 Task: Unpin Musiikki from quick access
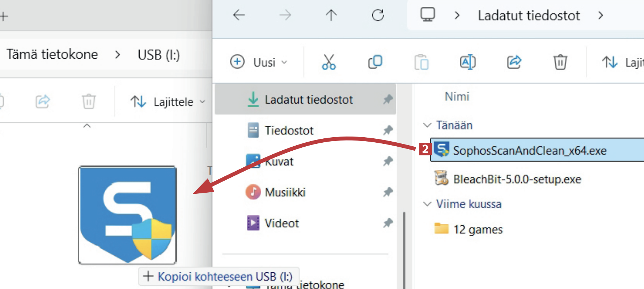click(x=388, y=192)
